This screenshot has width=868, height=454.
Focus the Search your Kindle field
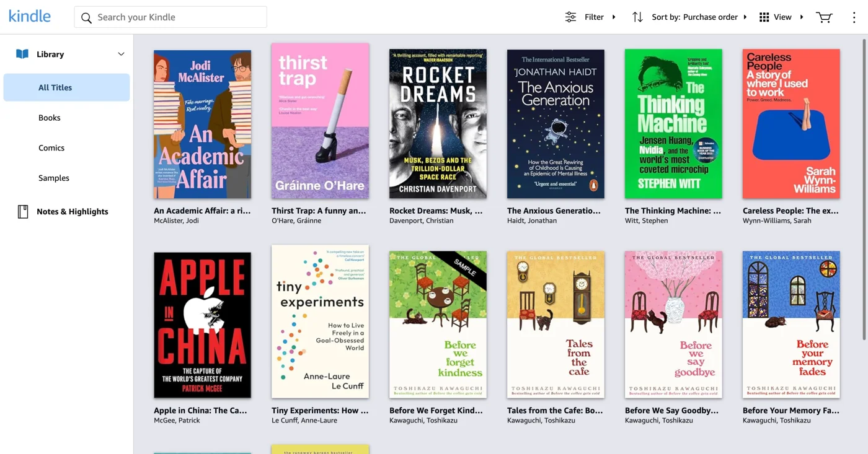[170, 17]
